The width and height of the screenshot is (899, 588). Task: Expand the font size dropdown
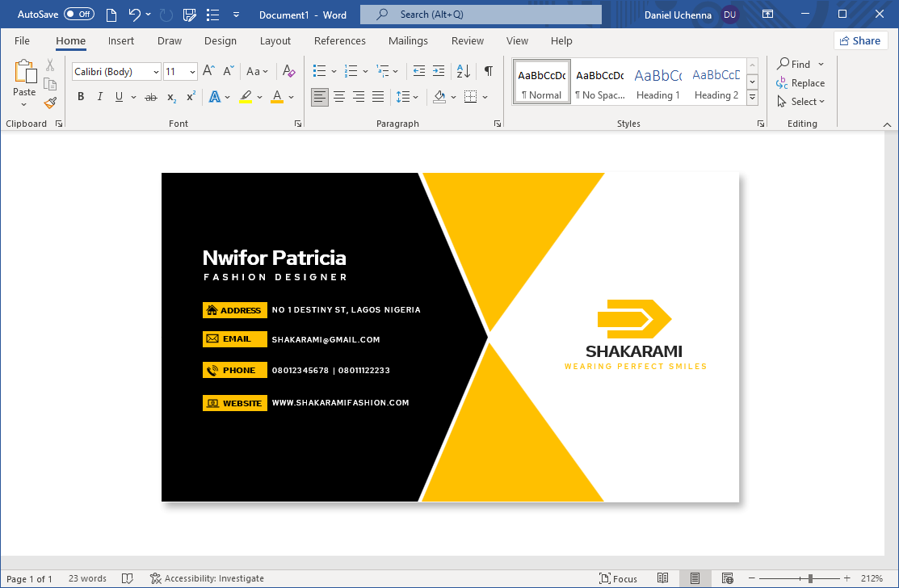[192, 72]
